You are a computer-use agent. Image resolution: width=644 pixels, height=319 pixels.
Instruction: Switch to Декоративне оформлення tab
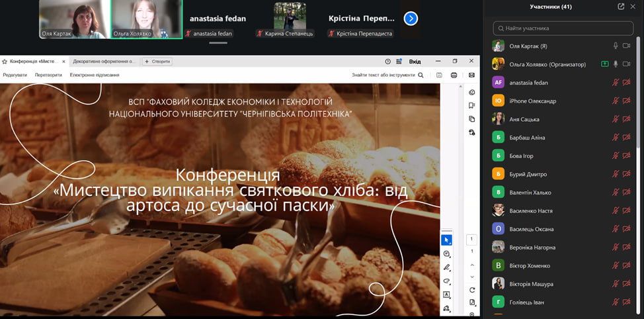click(x=103, y=62)
